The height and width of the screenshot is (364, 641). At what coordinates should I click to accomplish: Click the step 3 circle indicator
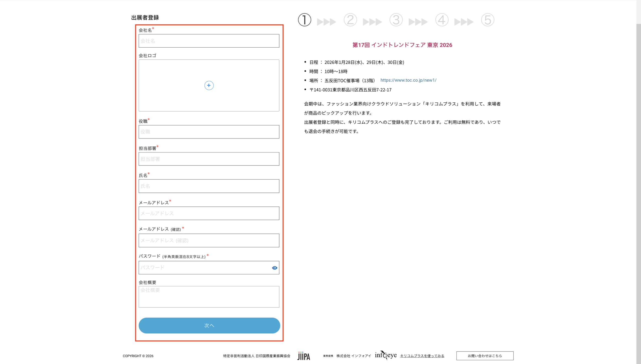396,20
